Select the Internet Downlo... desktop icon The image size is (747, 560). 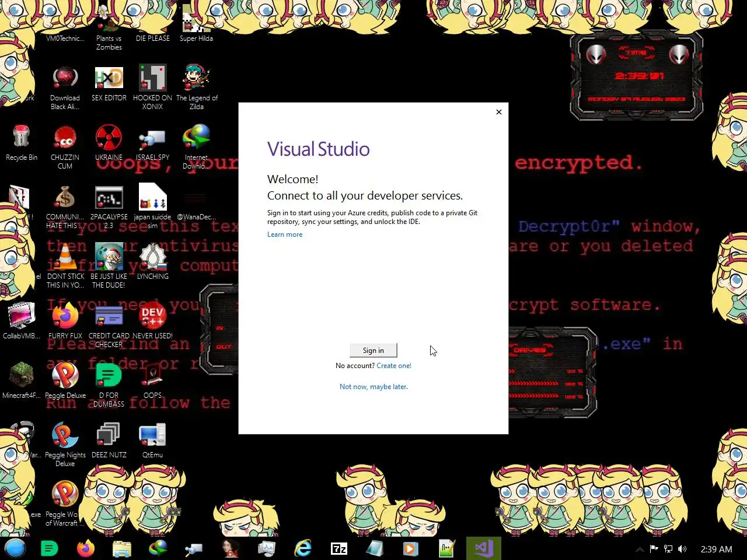(x=196, y=147)
